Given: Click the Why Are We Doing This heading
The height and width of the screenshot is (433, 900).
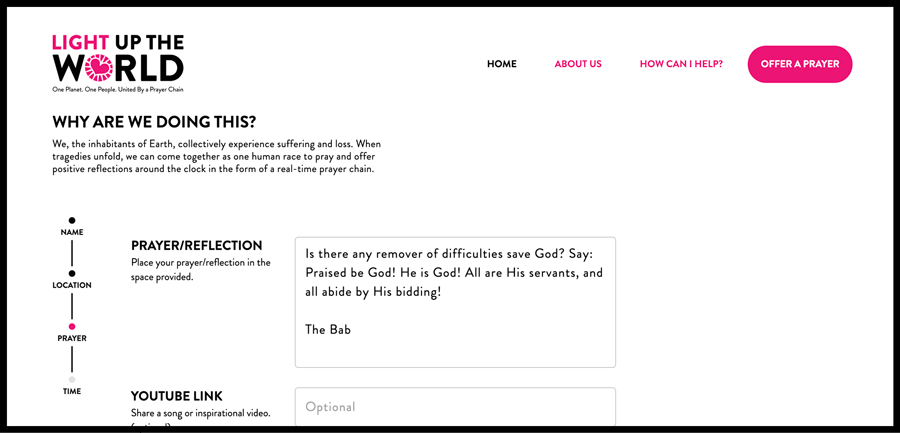Looking at the screenshot, I should click(x=154, y=122).
